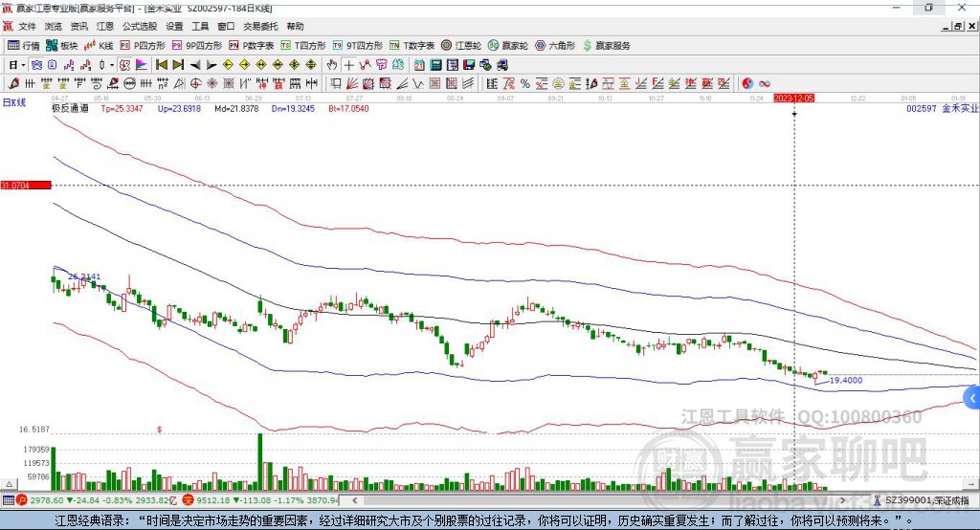Click the 19.4000 low price annotation
The width and height of the screenshot is (980, 530).
846,380
